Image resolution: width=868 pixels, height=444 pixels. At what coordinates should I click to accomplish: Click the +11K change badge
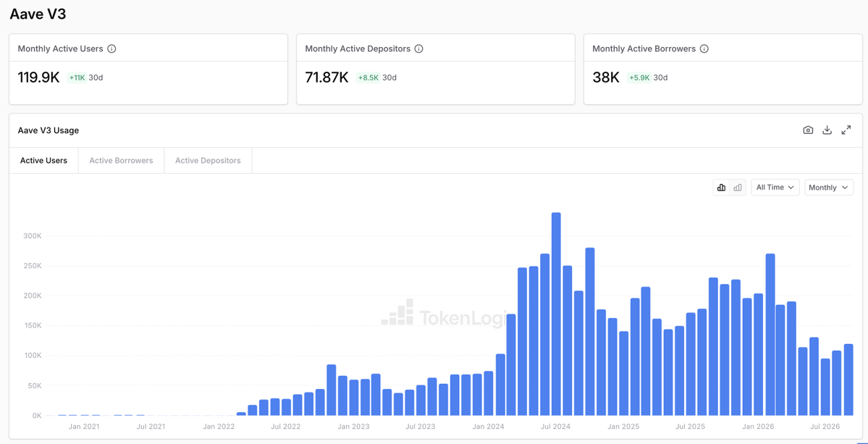77,78
